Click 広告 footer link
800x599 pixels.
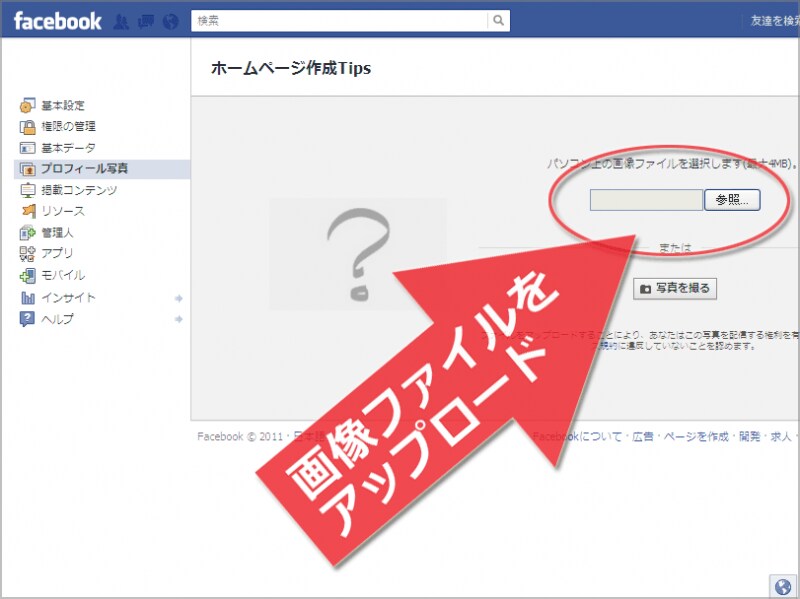(642, 436)
